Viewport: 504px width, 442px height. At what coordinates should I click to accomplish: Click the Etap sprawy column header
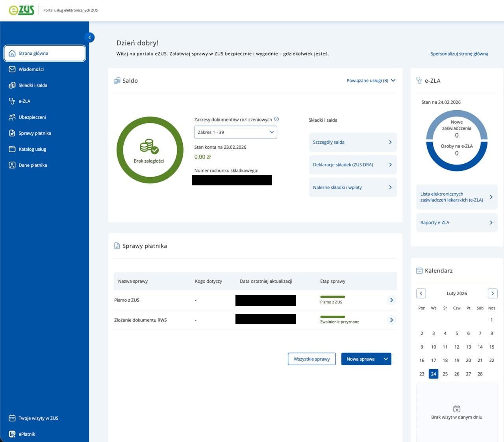point(333,281)
